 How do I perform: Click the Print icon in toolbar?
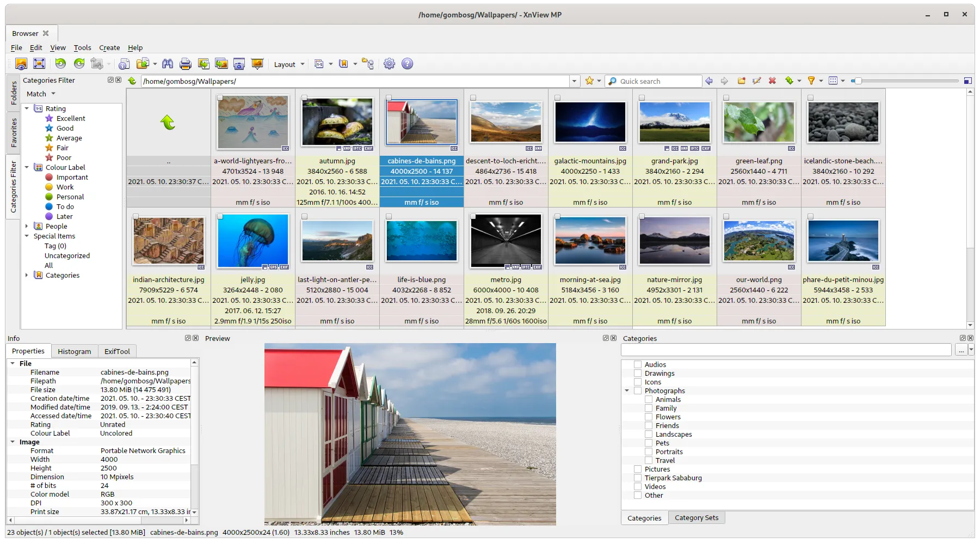186,64
